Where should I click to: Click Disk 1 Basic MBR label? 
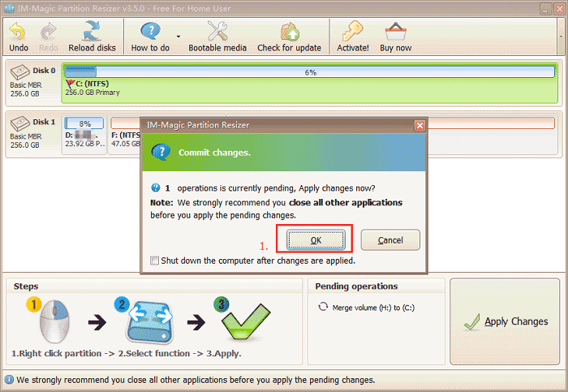26,136
